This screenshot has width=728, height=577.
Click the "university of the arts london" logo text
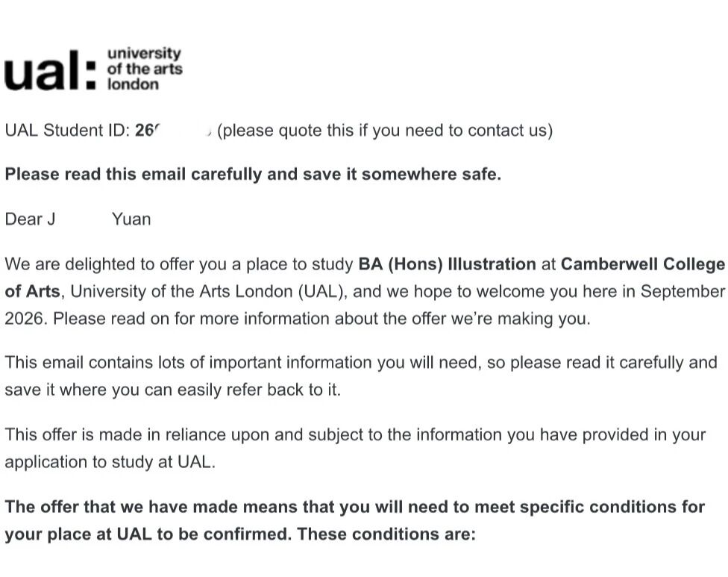[144, 69]
